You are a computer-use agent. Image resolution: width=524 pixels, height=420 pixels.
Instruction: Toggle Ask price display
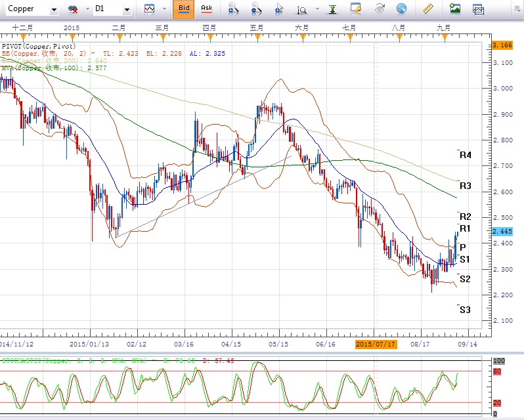tap(207, 9)
